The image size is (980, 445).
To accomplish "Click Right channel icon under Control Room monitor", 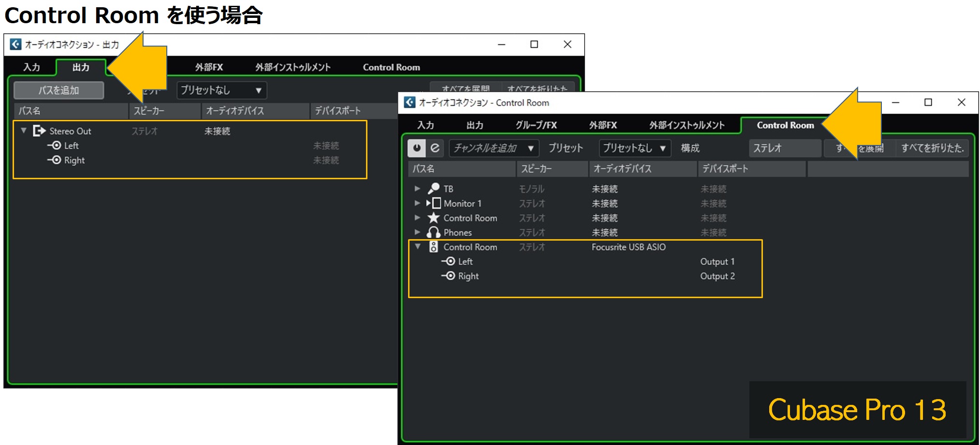I will [x=448, y=276].
